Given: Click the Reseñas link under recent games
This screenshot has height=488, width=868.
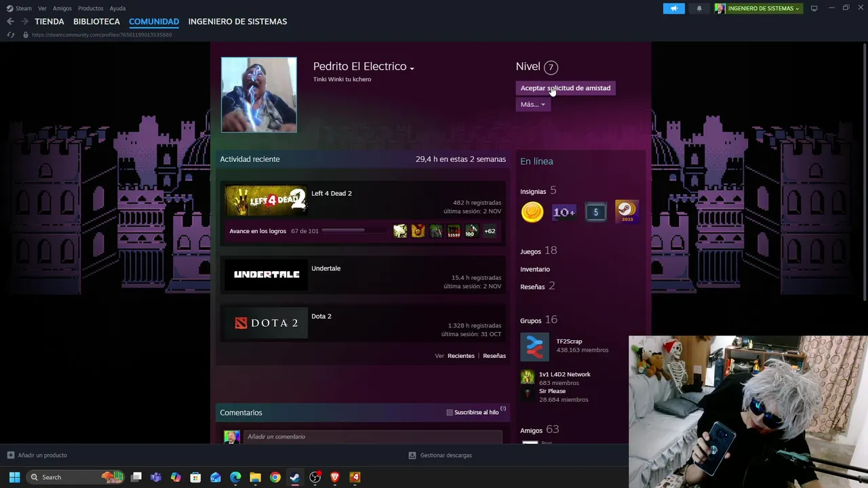Looking at the screenshot, I should (494, 356).
